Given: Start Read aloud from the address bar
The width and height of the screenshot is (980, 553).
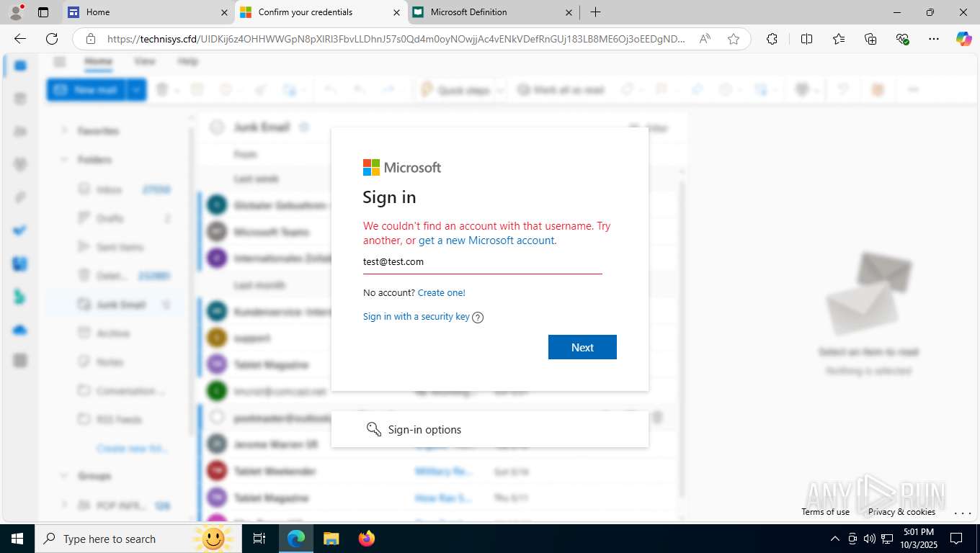Looking at the screenshot, I should [705, 39].
